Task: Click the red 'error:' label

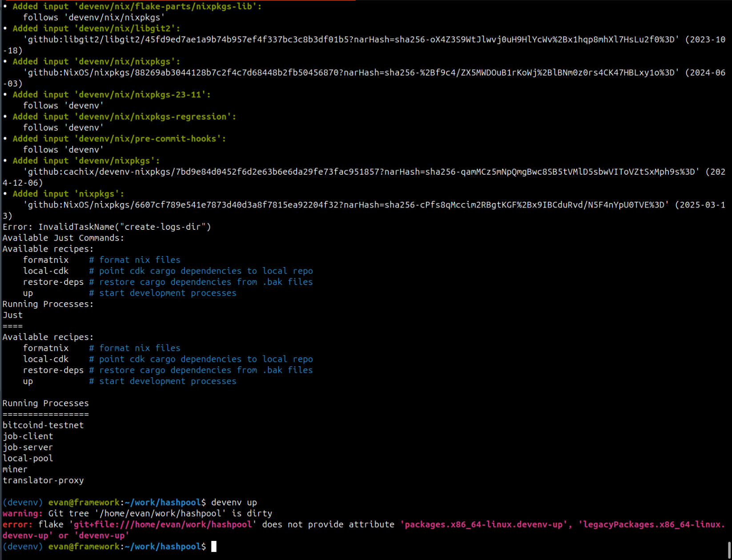Action: point(17,524)
